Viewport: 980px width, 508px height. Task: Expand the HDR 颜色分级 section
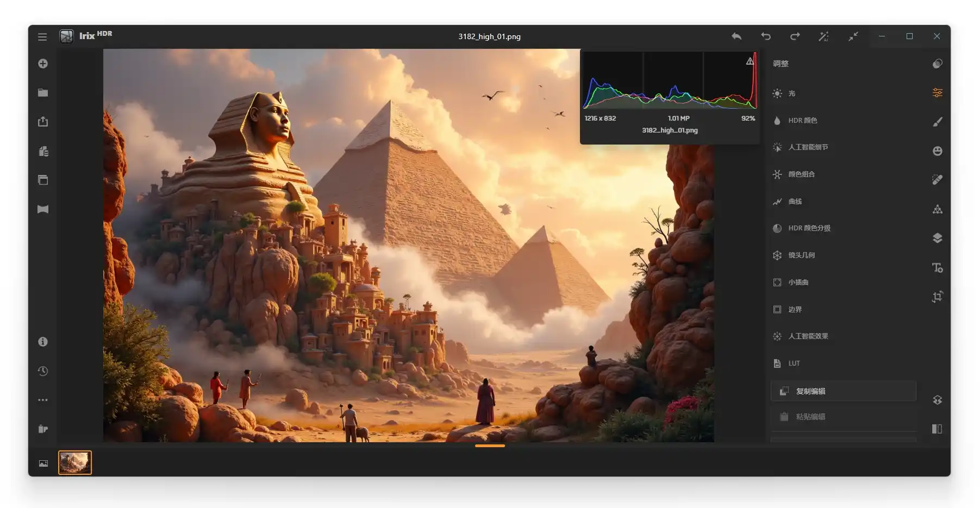point(809,228)
